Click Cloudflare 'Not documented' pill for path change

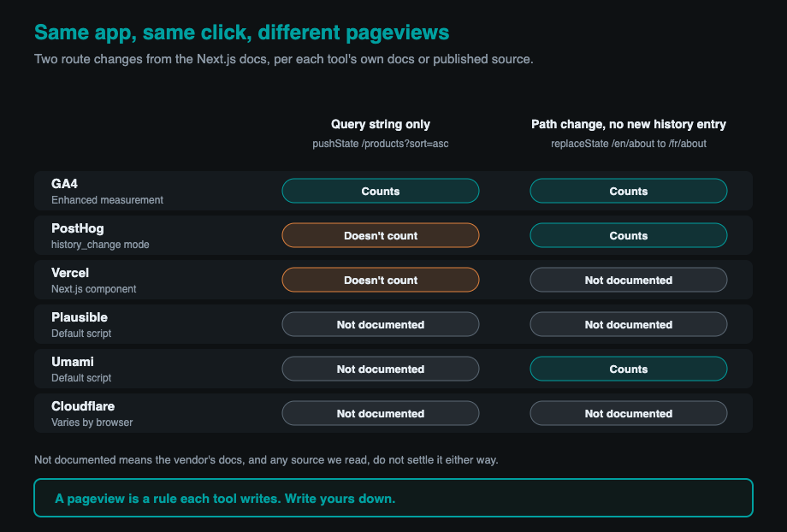click(x=629, y=413)
